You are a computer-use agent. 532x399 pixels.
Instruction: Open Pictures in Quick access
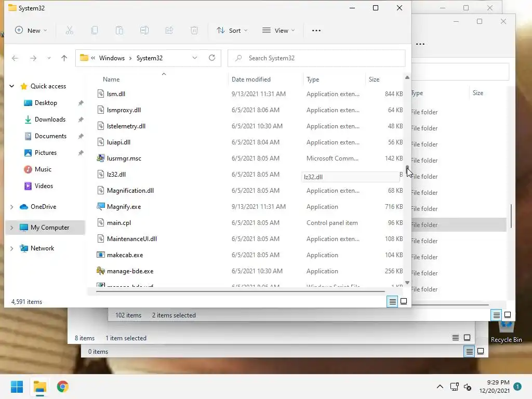point(46,153)
